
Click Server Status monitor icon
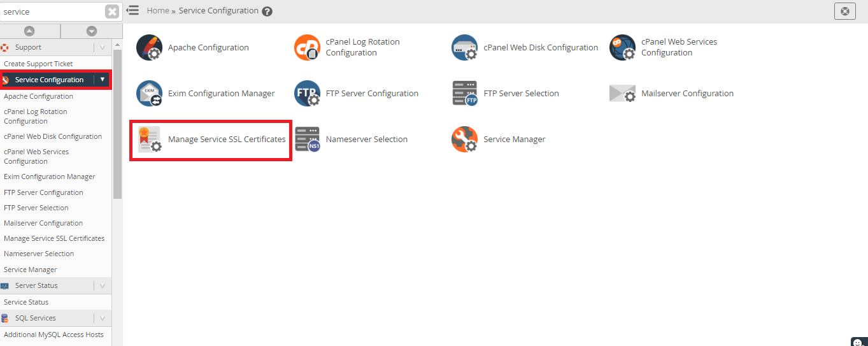click(x=5, y=286)
